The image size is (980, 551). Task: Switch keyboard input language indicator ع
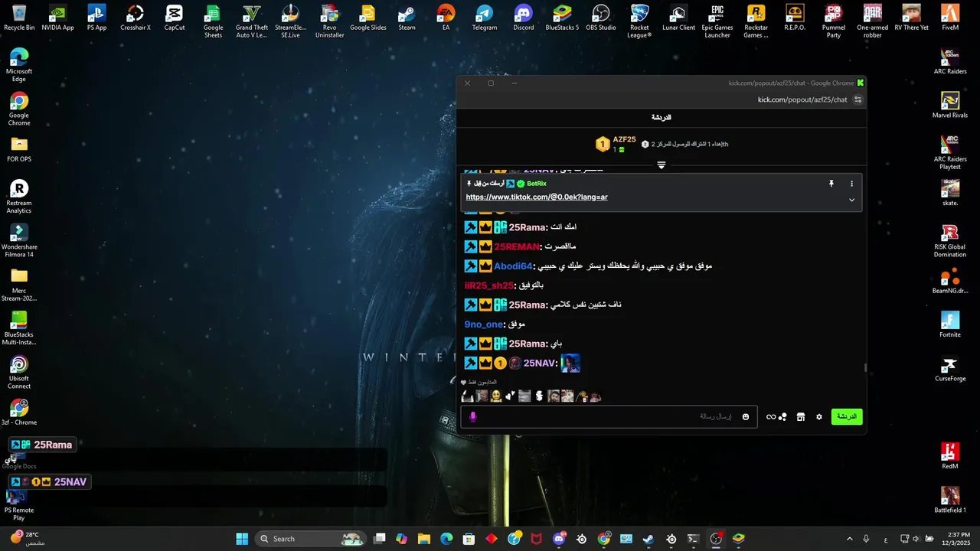coord(886,540)
